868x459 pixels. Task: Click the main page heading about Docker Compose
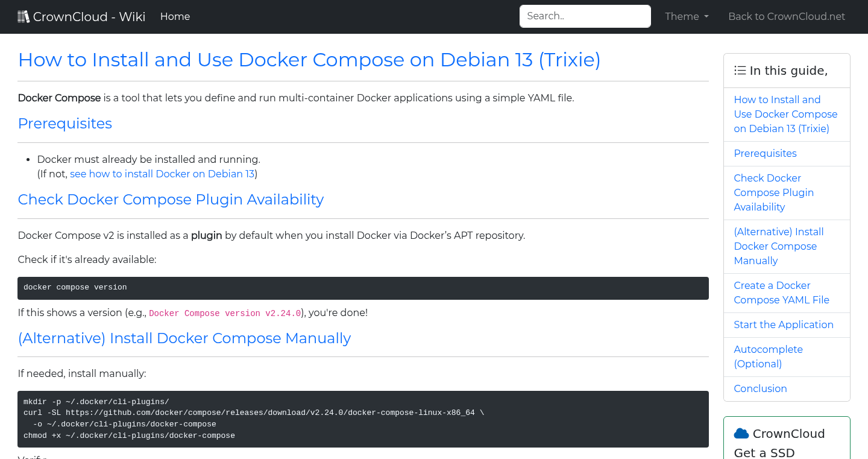coord(309,60)
